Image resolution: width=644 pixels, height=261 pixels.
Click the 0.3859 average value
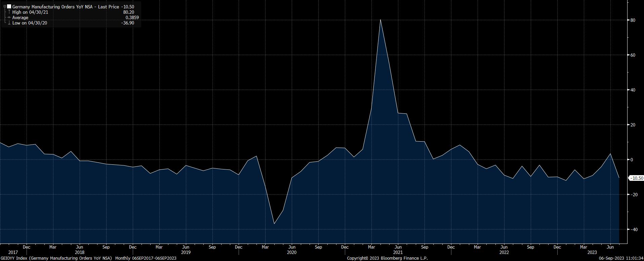click(x=132, y=17)
